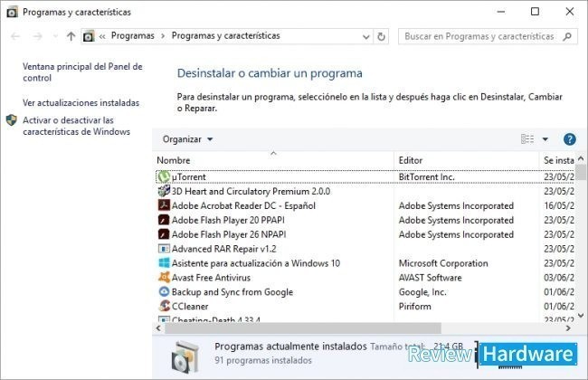Click the Avast Free Antivirus icon
The width and height of the screenshot is (588, 380).
(164, 277)
